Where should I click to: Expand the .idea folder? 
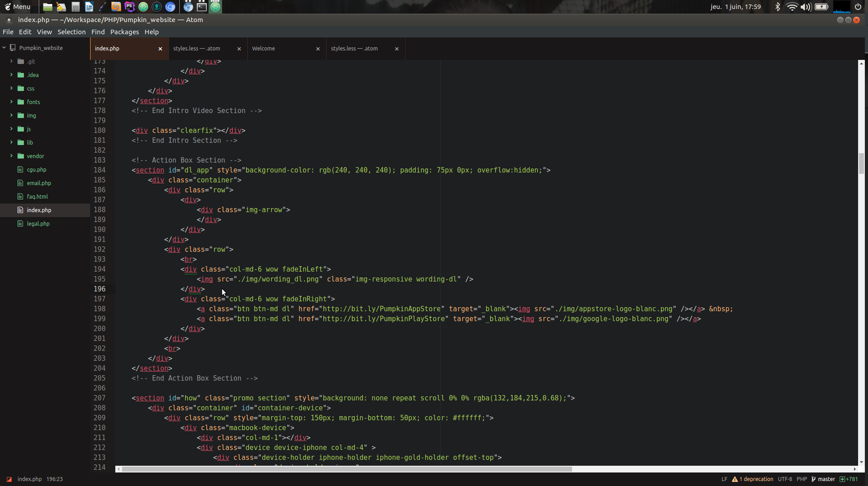click(x=11, y=75)
